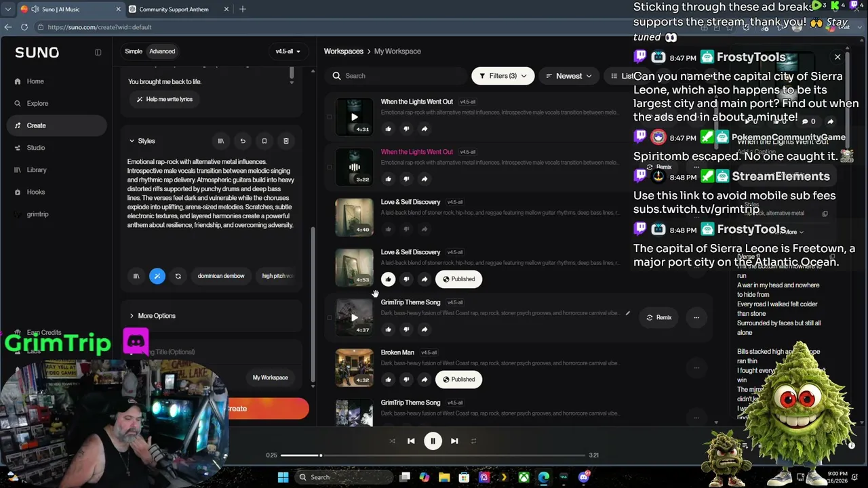Switch to Advanced creation mode
Viewport: 868px width, 488px height.
point(162,52)
